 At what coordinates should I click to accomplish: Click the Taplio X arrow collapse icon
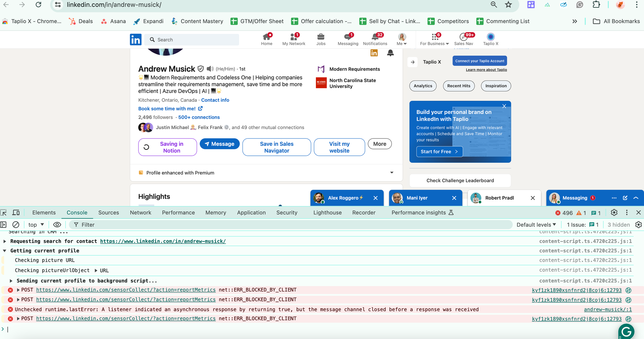413,62
